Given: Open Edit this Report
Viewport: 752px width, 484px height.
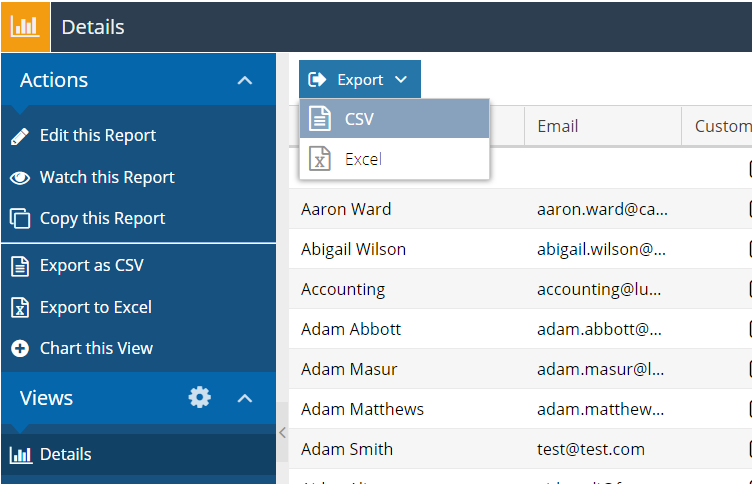Looking at the screenshot, I should pyautogui.click(x=98, y=136).
